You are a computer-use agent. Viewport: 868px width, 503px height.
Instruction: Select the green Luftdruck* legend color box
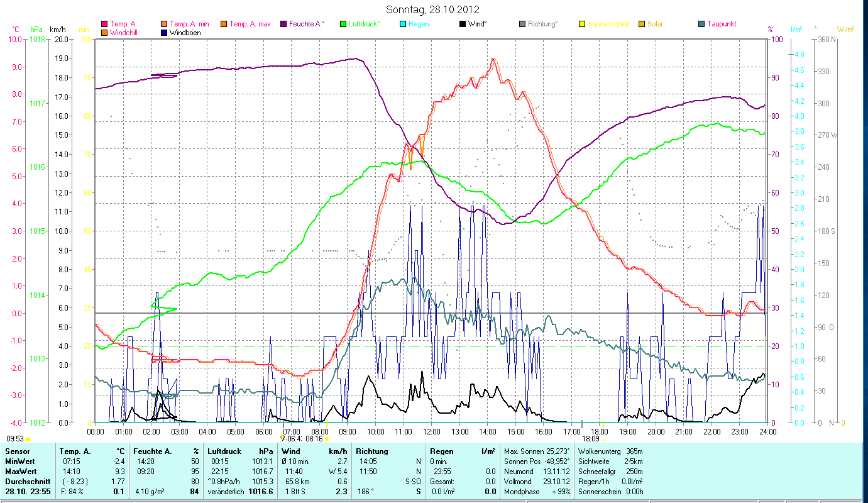343,25
